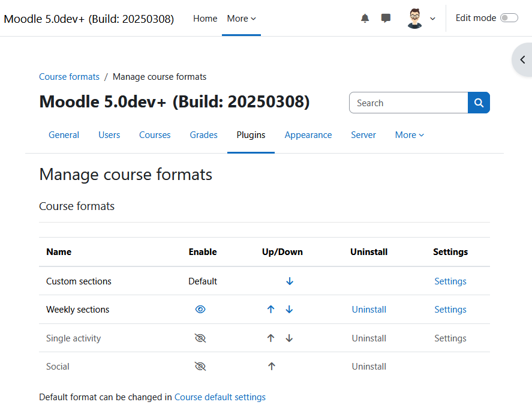Move Single activity up
Screen dimensions: 532x420
(270, 338)
